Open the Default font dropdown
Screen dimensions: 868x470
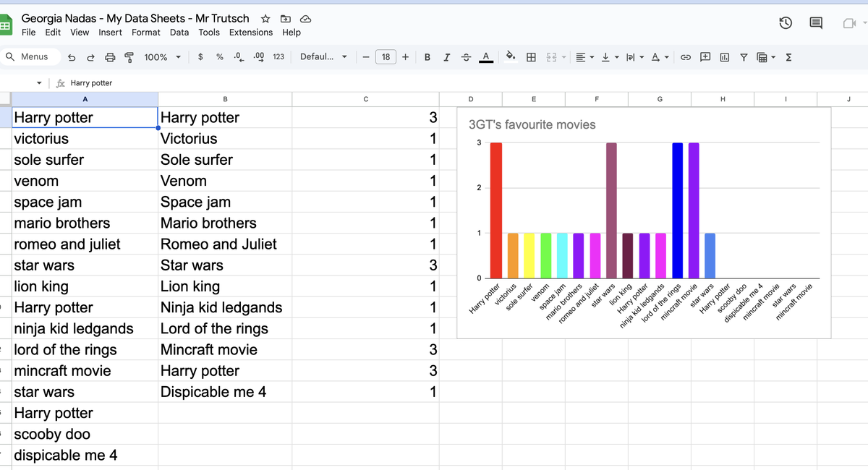pos(323,56)
